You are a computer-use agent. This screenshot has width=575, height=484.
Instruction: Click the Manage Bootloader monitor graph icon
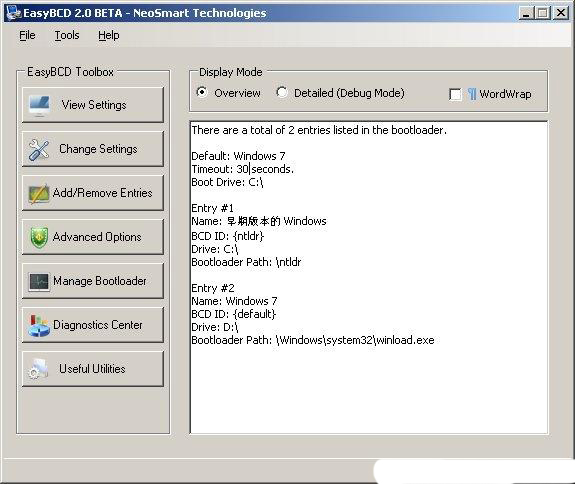coord(39,282)
